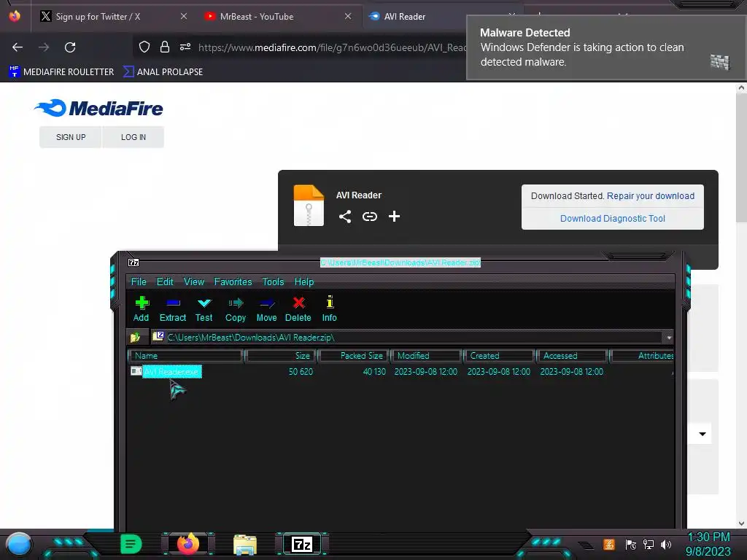747x560 pixels.
Task: Close the Sign up for Twitter tab
Action: pos(184,16)
